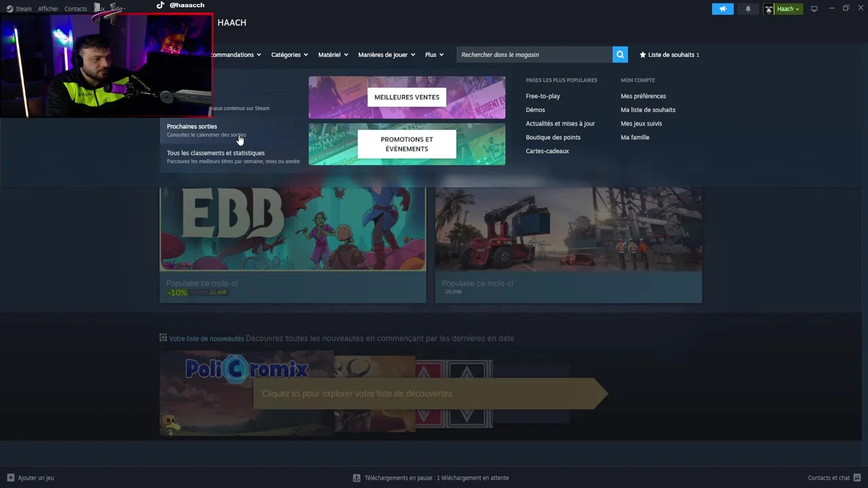Open Ma famille link

click(x=635, y=137)
